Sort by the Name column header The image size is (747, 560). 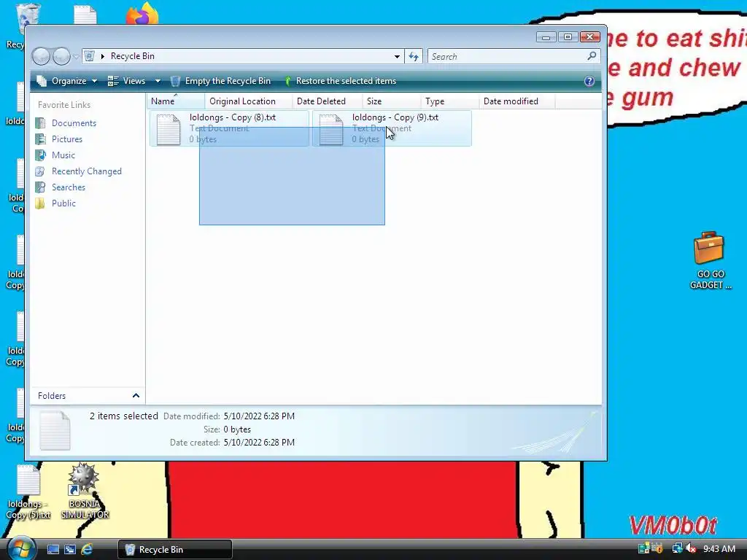[x=176, y=101]
